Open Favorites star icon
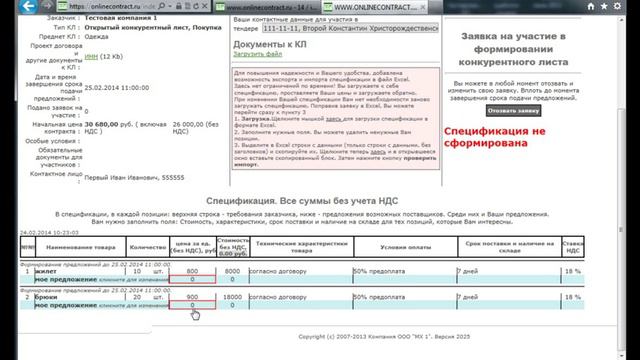Screen dimensions: 640x360 tap(604, 6)
